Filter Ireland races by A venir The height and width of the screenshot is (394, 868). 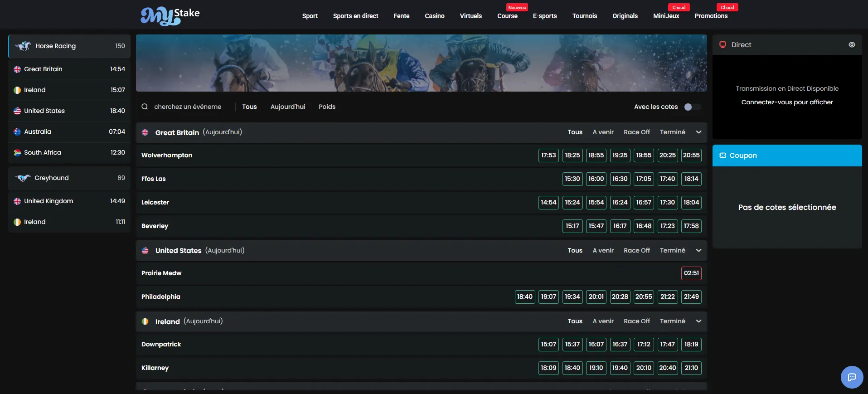(603, 321)
